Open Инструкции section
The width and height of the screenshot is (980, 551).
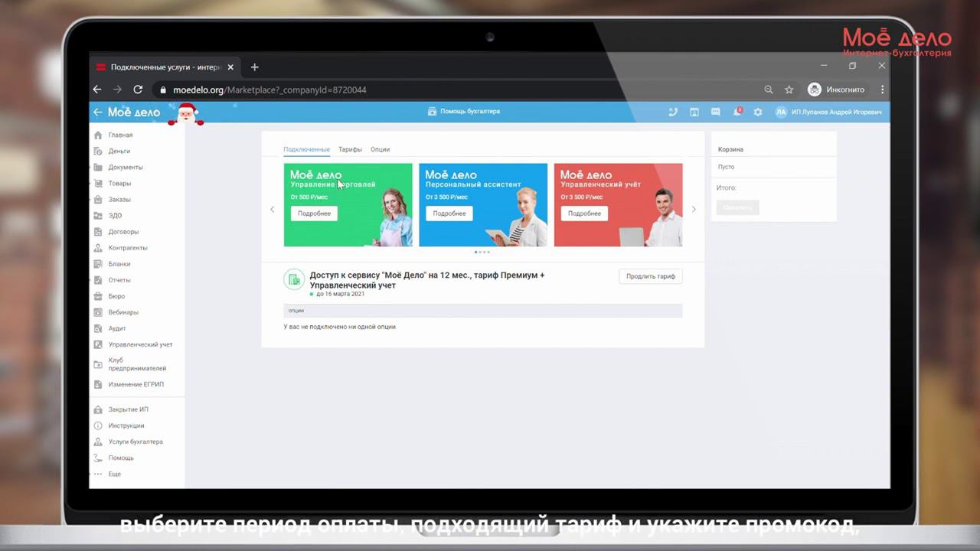126,425
